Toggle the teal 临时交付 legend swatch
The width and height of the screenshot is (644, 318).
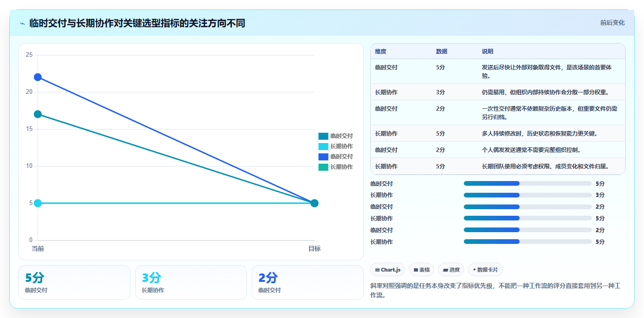coord(323,136)
